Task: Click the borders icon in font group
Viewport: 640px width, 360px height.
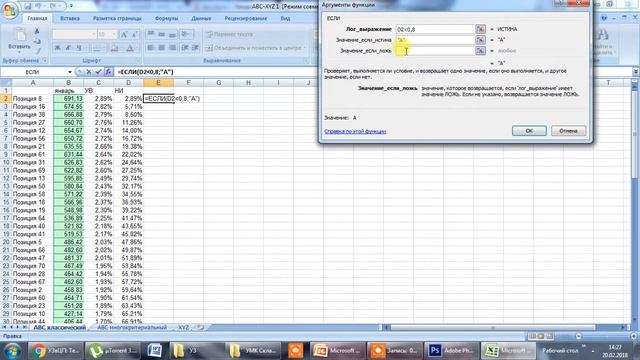Action: [x=96, y=48]
